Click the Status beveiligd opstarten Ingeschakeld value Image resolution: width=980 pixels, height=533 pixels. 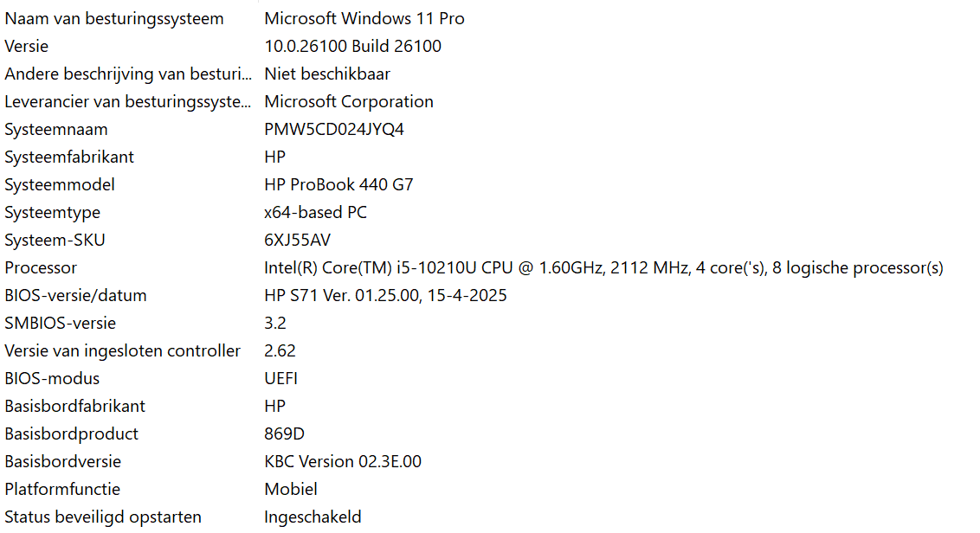pyautogui.click(x=313, y=517)
